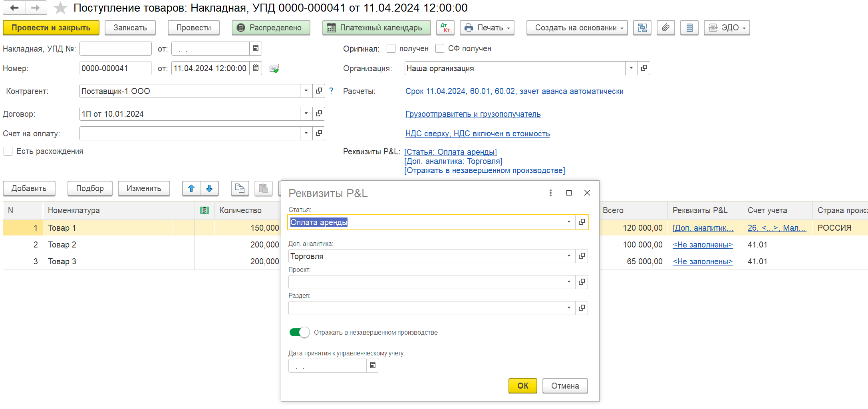The width and height of the screenshot is (868, 409).
Task: Open the dialog's three-dot more menu
Action: (x=550, y=193)
